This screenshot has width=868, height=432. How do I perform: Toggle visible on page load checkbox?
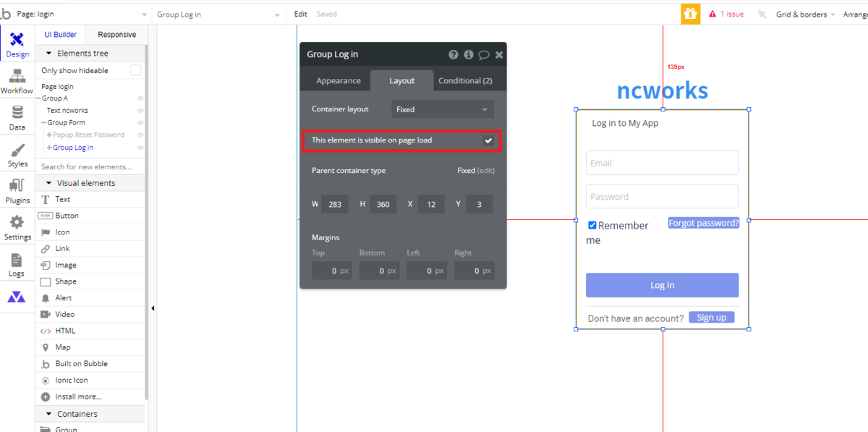(488, 140)
